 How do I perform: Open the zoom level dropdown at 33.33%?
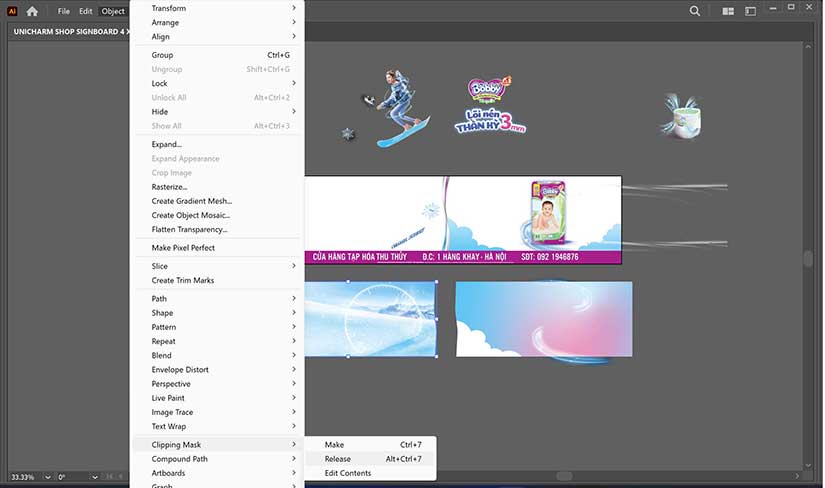coord(47,477)
